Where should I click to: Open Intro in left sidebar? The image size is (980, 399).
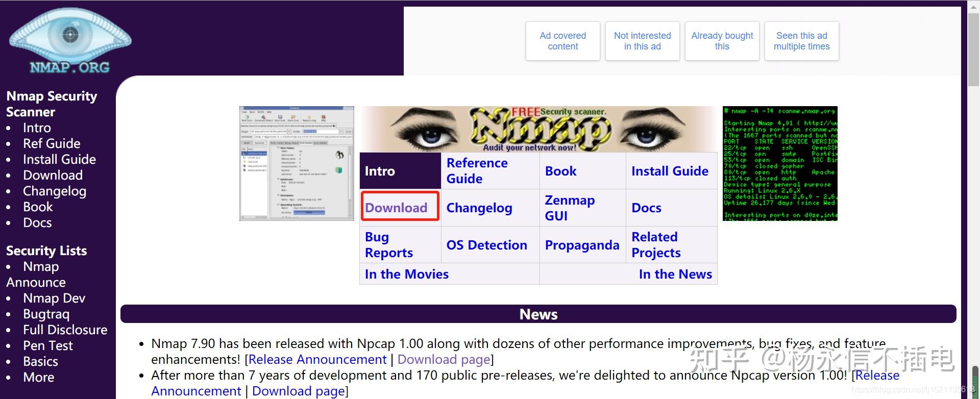[x=37, y=128]
